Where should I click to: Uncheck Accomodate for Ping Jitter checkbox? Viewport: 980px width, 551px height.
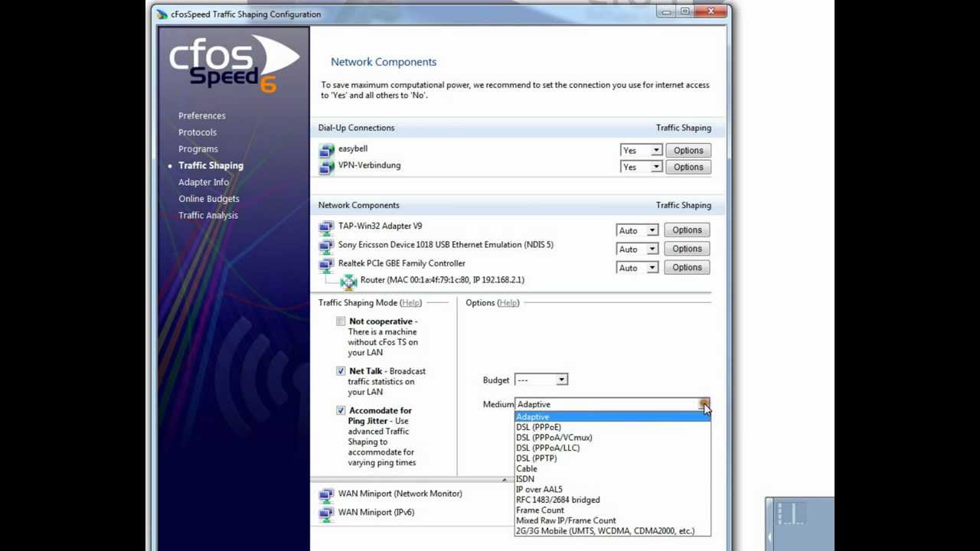point(341,411)
